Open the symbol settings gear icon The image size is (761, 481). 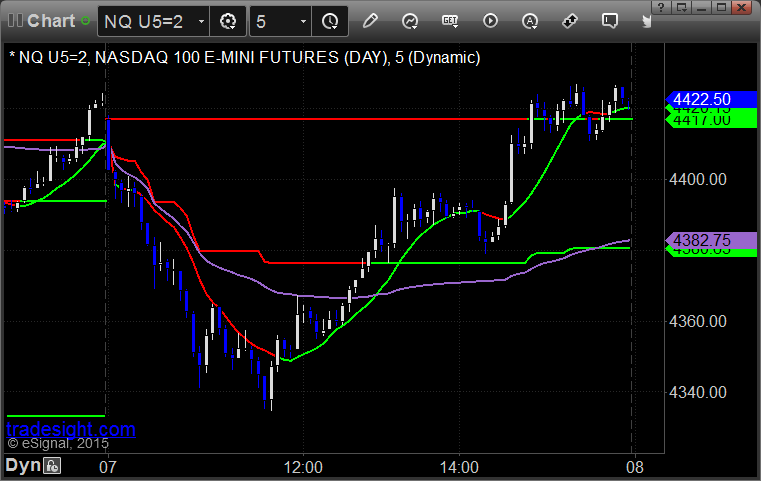click(x=228, y=21)
